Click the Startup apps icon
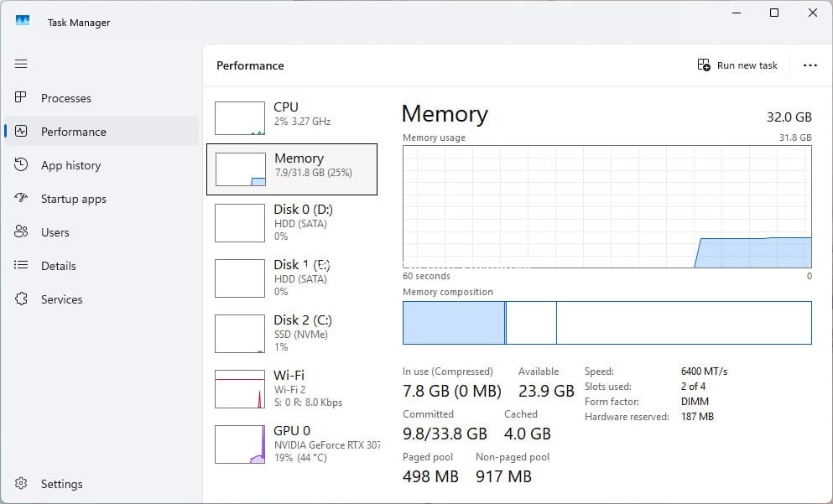 point(22,199)
